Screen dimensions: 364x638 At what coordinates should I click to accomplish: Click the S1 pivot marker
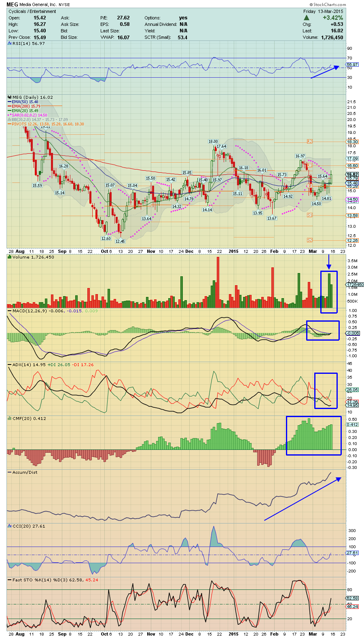(x=310, y=215)
